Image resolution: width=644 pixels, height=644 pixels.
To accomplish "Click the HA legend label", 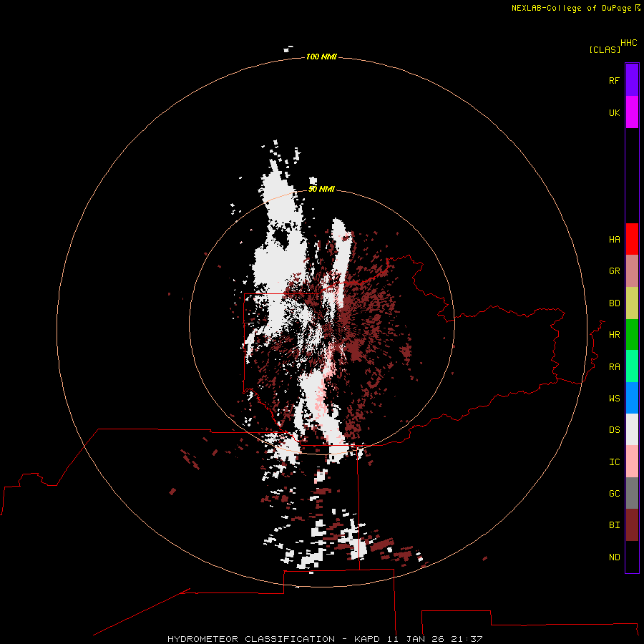I will coord(614,239).
